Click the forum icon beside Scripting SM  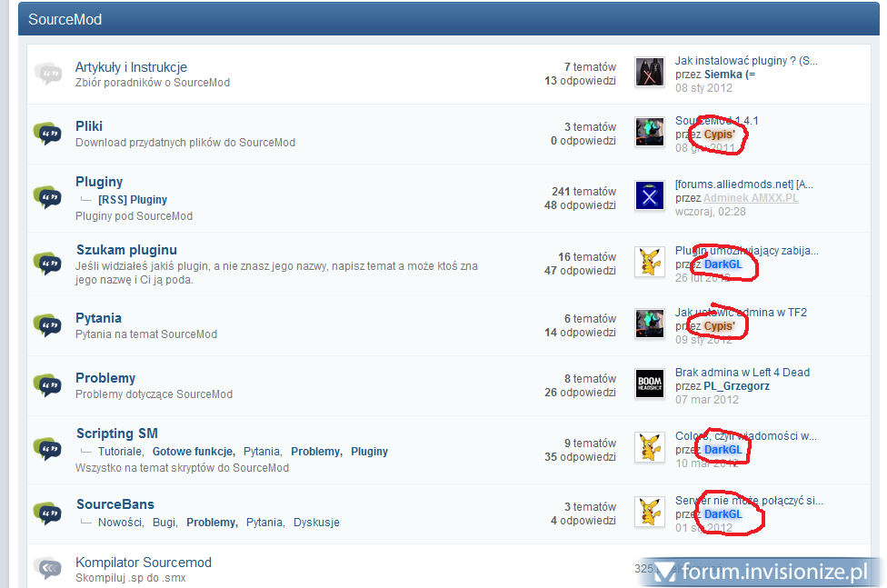pyautogui.click(x=48, y=449)
